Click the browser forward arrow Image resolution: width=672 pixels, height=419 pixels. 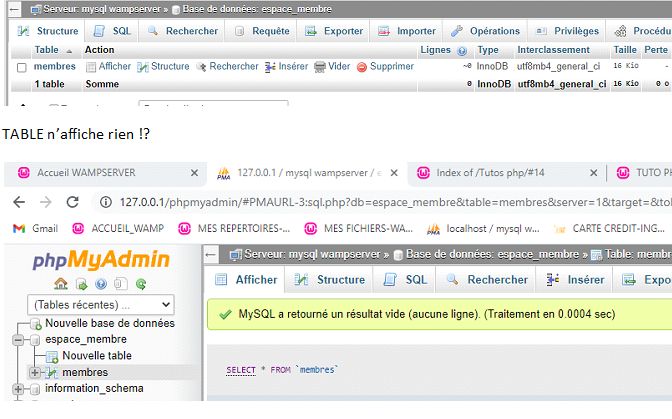tap(45, 202)
